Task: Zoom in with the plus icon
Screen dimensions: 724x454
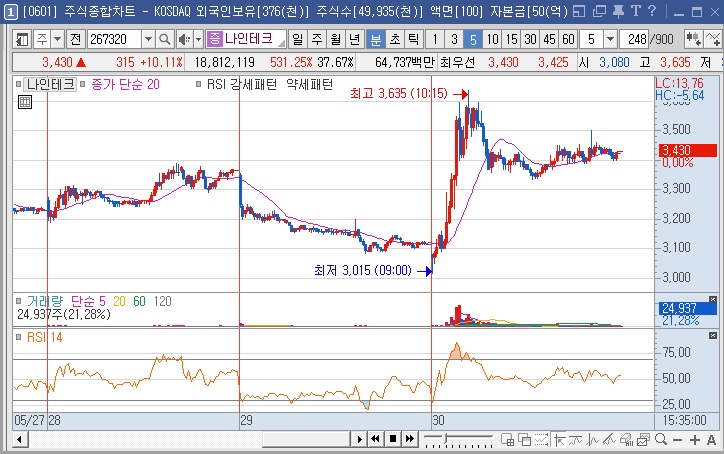Action: (x=694, y=440)
